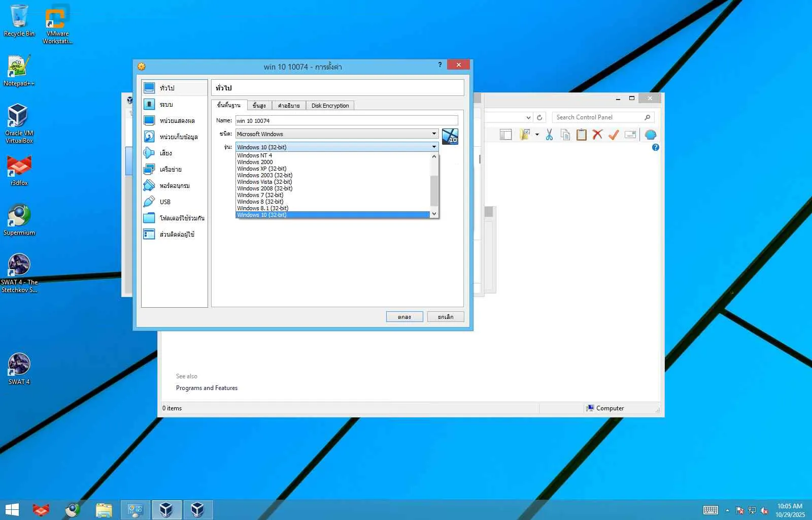The height and width of the screenshot is (520, 812).
Task: Open the เสียง (Audio) settings category
Action: [174, 153]
